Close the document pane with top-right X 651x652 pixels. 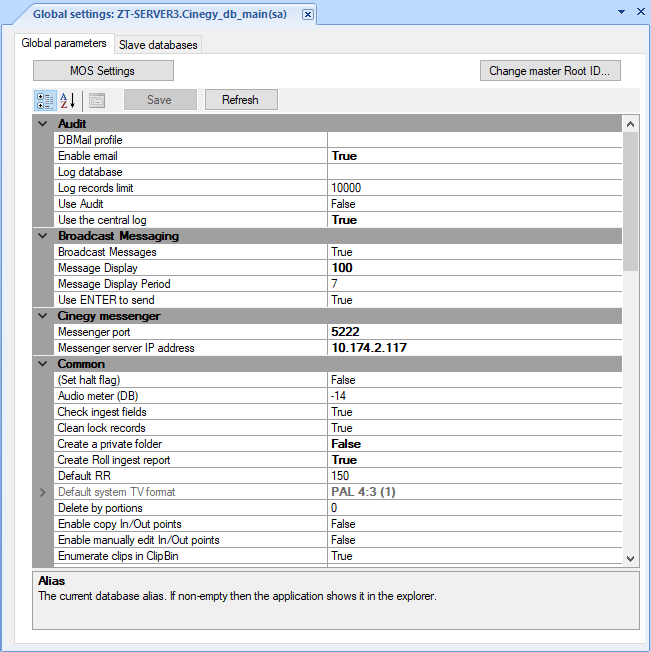coord(641,12)
